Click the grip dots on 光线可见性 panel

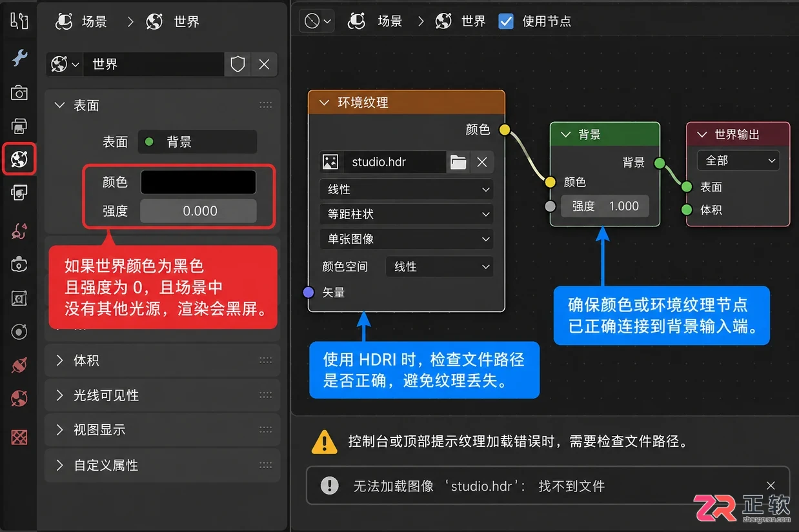tap(265, 395)
